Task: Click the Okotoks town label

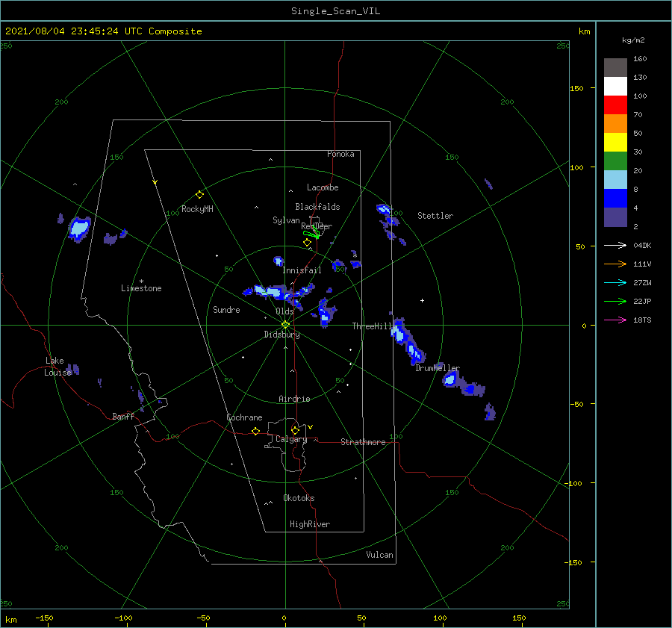Action: 299,498
